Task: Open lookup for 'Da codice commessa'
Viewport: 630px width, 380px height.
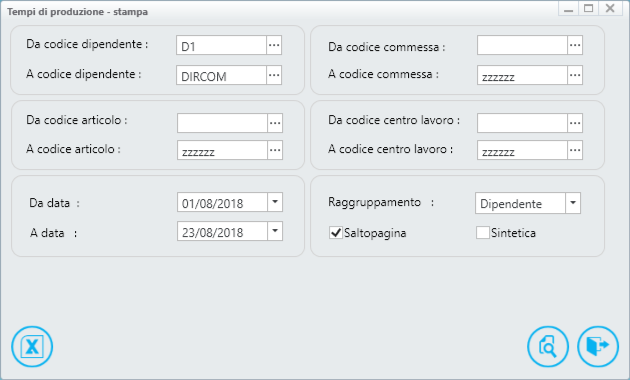Action: click(575, 45)
